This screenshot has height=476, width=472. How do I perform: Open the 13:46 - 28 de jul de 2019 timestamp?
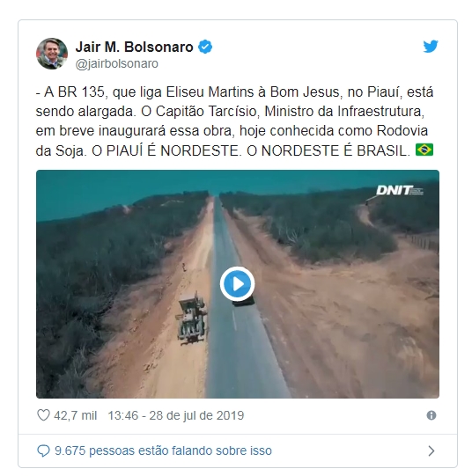[176, 415]
